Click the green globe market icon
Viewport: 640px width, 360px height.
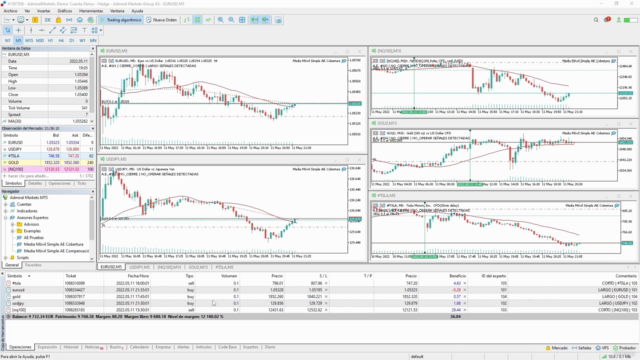click(x=90, y=20)
